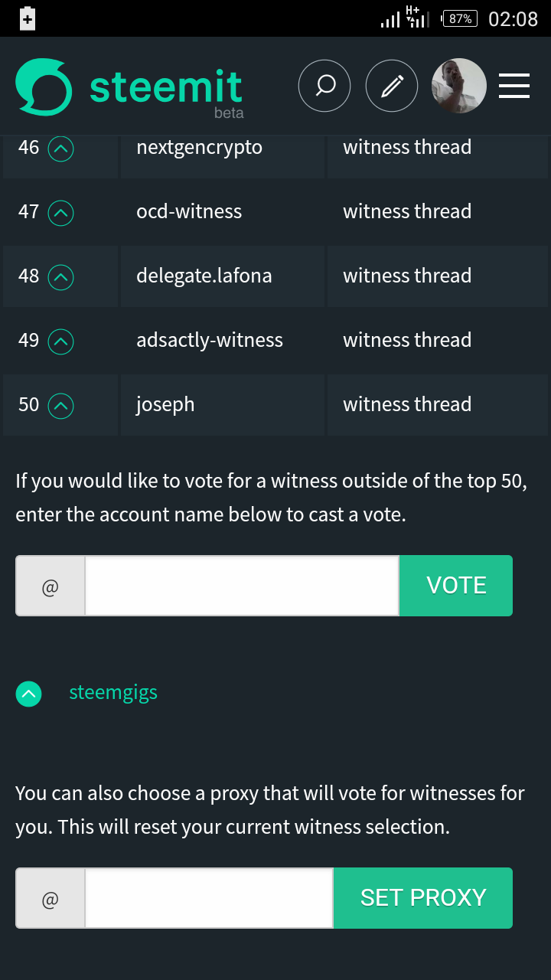Viewport: 551px width, 980px height.
Task: Tap the pencil compose post icon
Action: click(x=392, y=86)
